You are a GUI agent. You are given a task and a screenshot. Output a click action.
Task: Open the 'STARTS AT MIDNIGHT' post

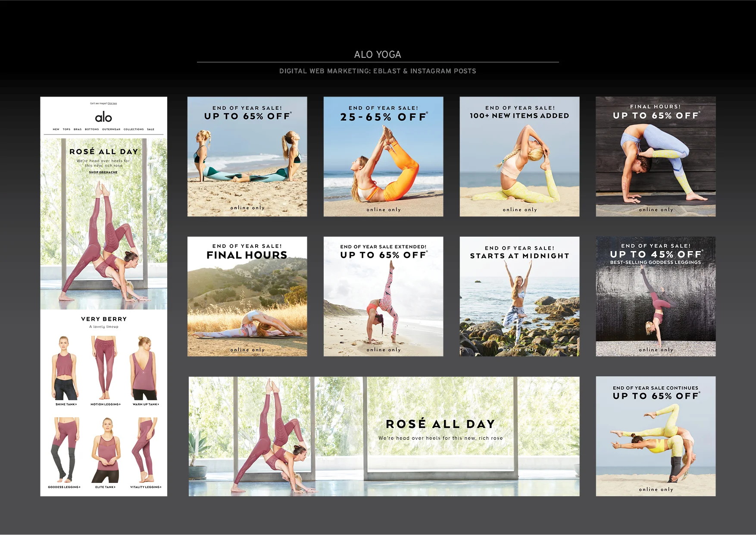[519, 297]
